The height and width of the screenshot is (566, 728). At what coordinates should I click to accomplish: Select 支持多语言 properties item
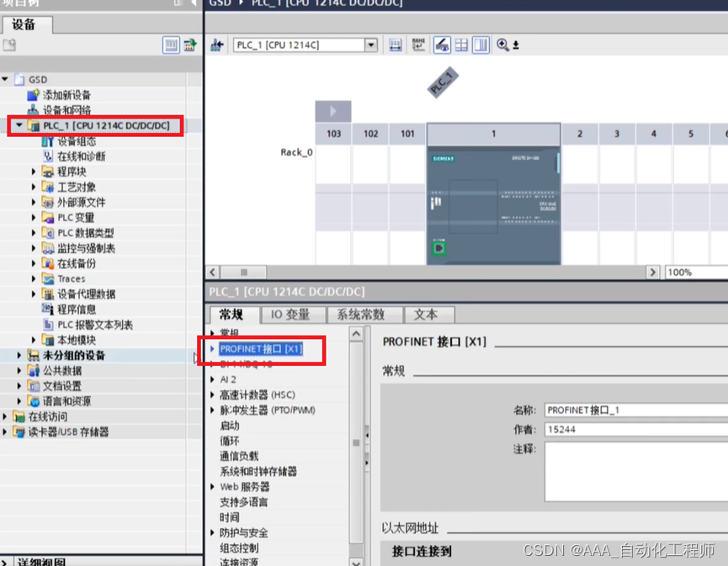click(x=244, y=502)
